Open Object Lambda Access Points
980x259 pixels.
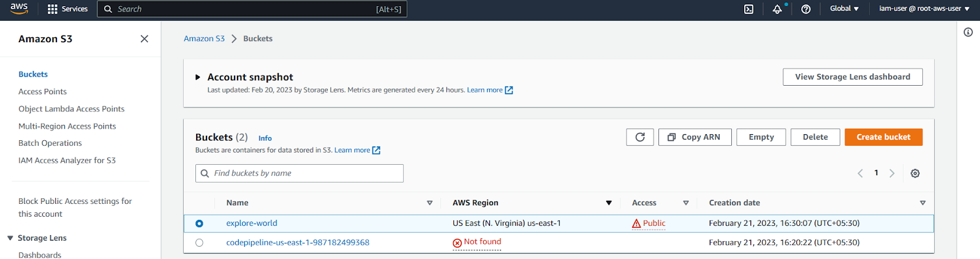coord(71,108)
